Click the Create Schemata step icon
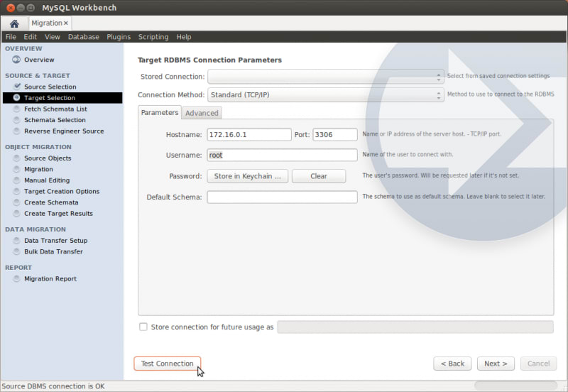This screenshot has width=568, height=392. pyautogui.click(x=16, y=202)
